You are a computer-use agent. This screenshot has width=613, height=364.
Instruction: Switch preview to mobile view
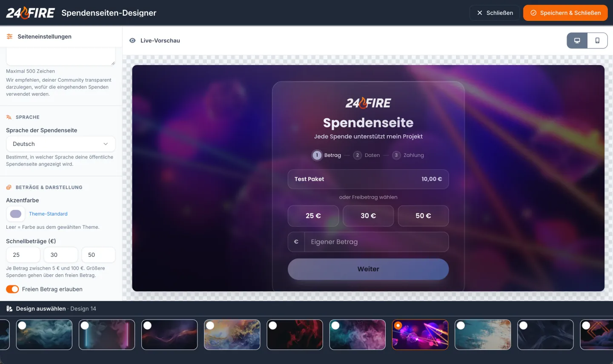click(597, 40)
